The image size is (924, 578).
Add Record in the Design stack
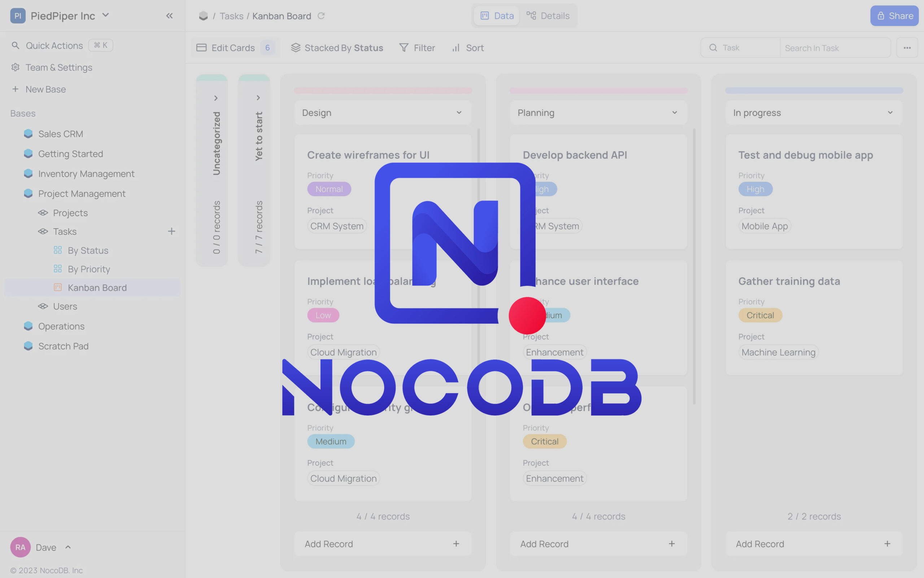383,544
